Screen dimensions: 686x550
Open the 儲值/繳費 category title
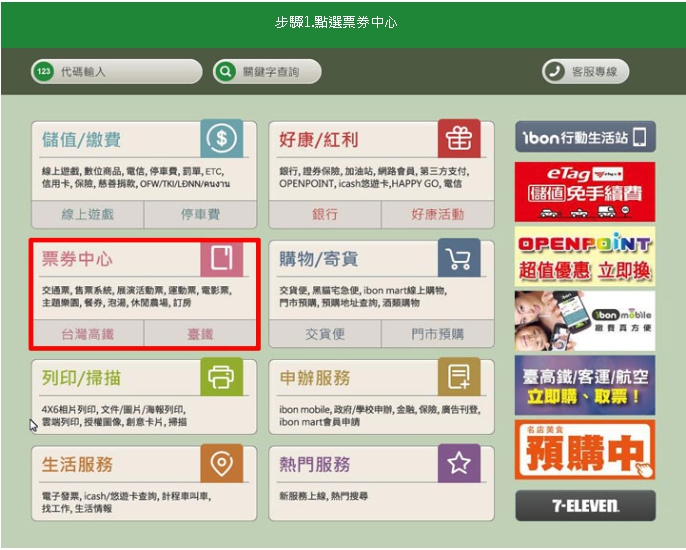(x=81, y=140)
